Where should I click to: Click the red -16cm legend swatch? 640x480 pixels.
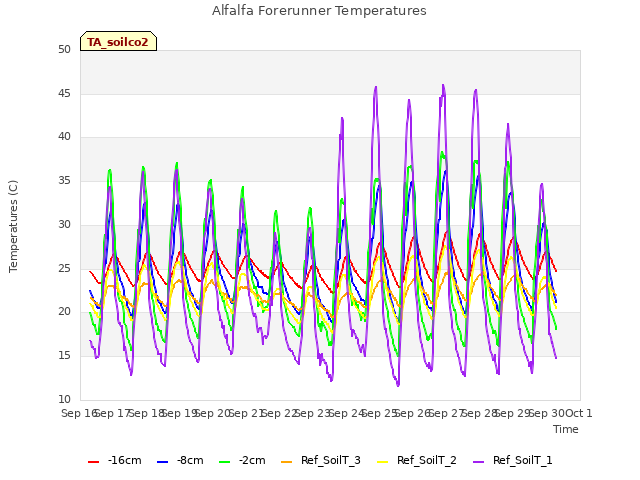(x=93, y=462)
